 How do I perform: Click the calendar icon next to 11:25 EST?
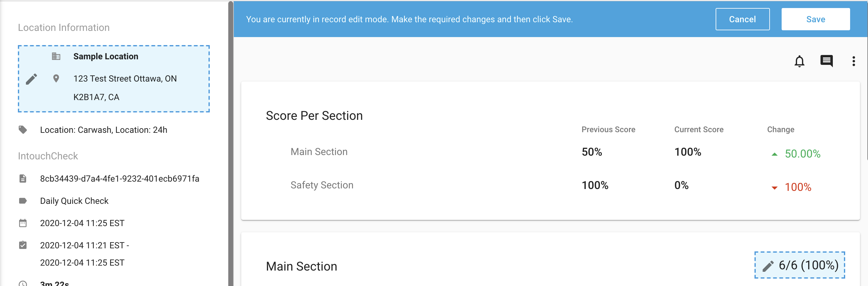click(23, 223)
